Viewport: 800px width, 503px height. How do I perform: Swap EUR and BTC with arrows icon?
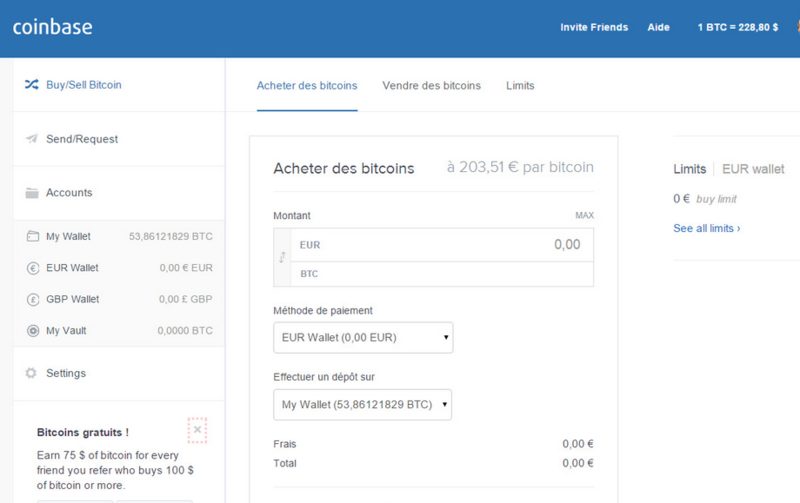tap(282, 258)
